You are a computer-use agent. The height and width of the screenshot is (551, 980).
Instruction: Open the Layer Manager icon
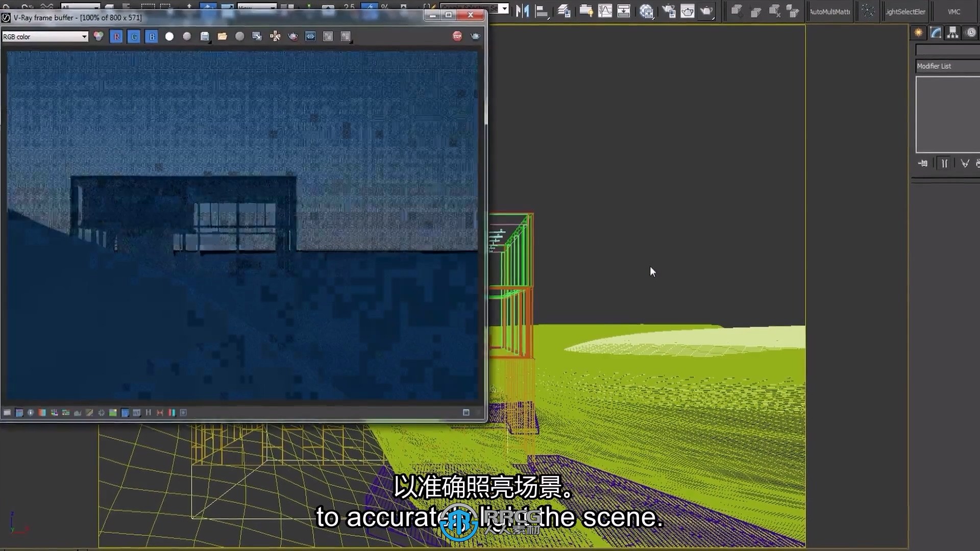(x=563, y=11)
